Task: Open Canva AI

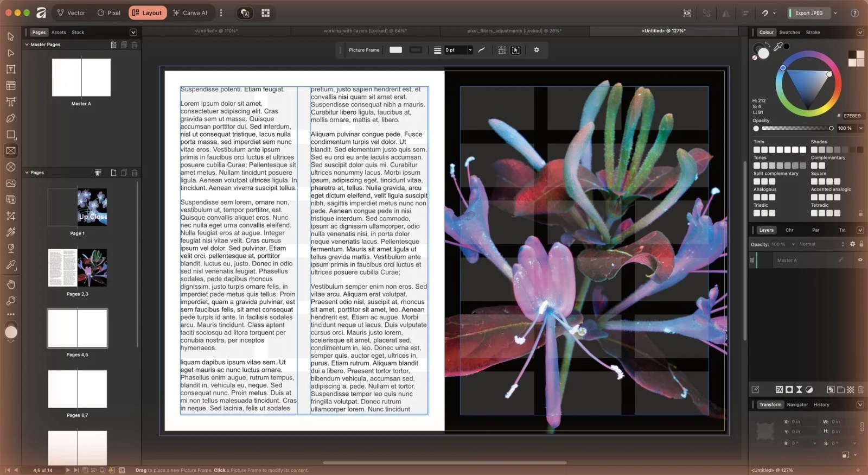Action: (x=190, y=13)
